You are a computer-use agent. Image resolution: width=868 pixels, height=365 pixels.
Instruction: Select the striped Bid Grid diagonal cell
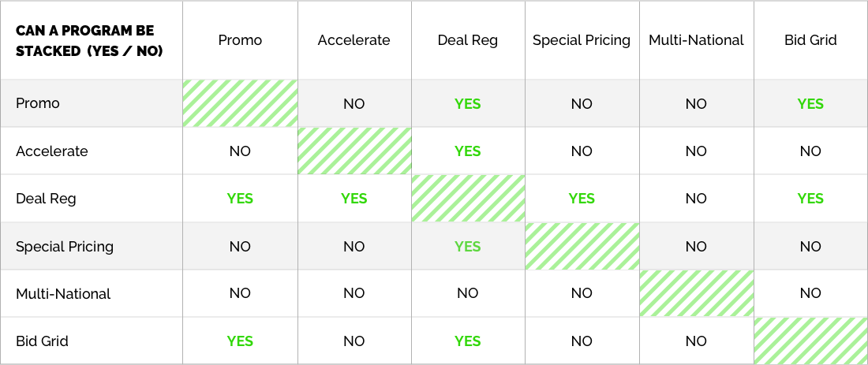click(x=810, y=341)
